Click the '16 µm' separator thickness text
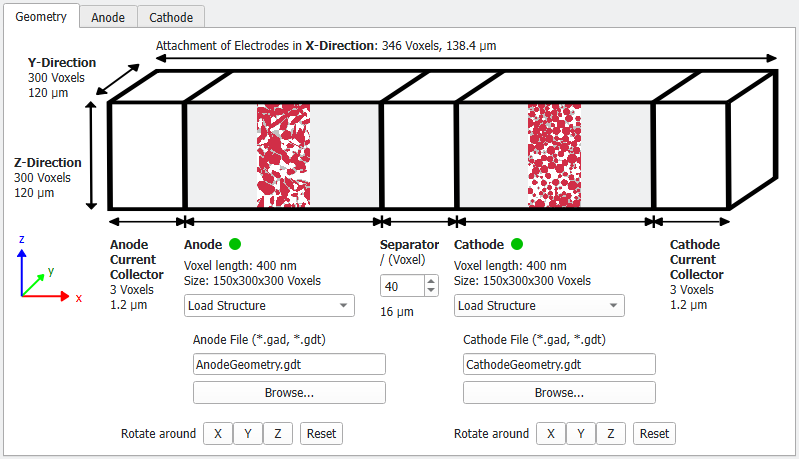This screenshot has width=799, height=459. [397, 312]
